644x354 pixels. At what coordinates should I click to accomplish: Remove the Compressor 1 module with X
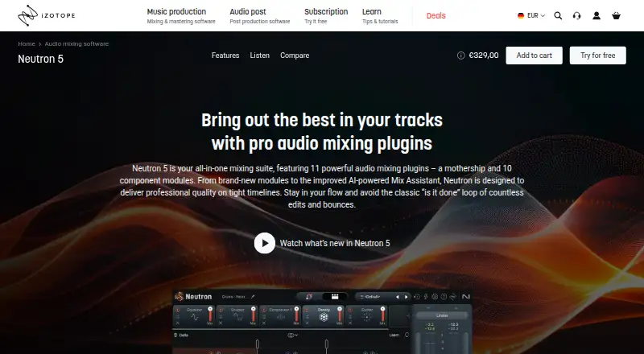tap(264, 323)
